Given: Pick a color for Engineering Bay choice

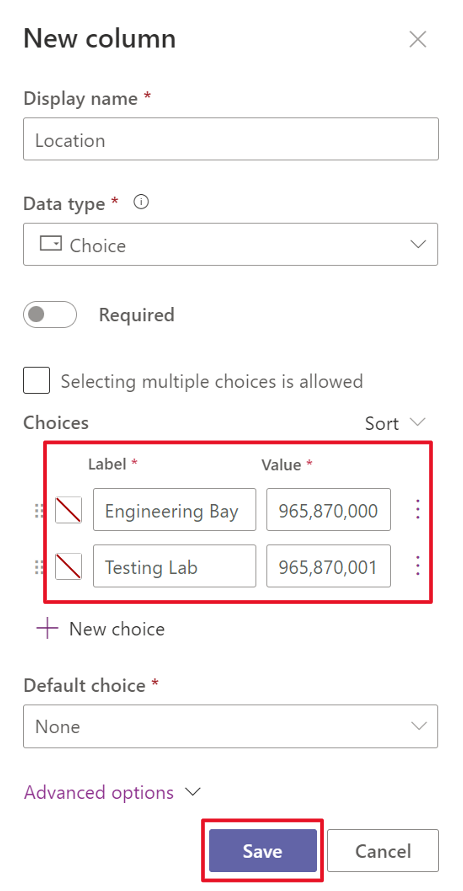Looking at the screenshot, I should [68, 510].
